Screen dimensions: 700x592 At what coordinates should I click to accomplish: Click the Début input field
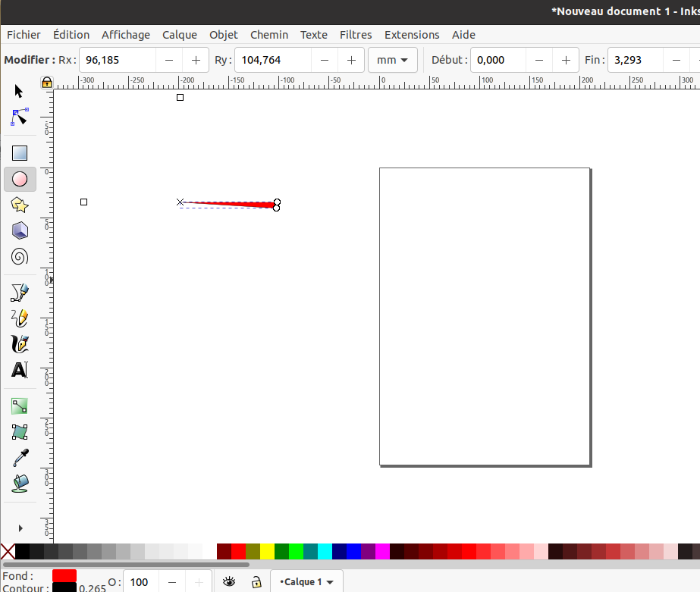pyautogui.click(x=499, y=60)
